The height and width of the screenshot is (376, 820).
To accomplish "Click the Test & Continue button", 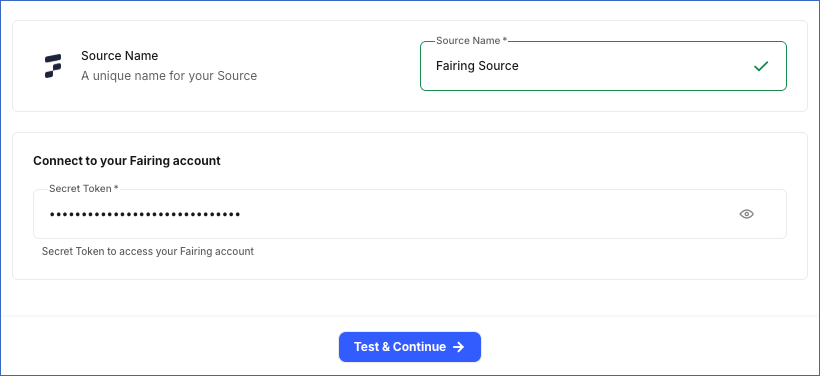I will point(409,347).
